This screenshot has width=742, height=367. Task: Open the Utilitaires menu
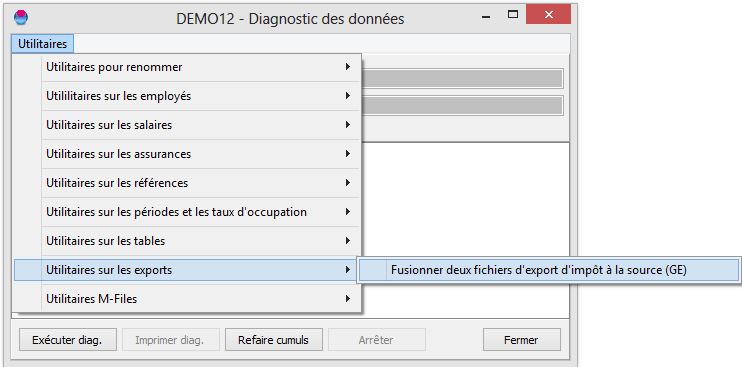(43, 44)
